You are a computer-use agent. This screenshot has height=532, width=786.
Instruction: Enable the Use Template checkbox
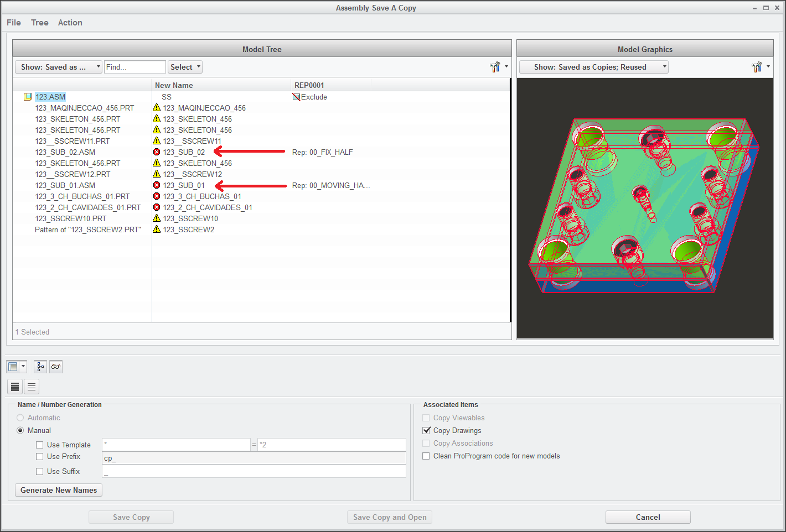[40, 445]
